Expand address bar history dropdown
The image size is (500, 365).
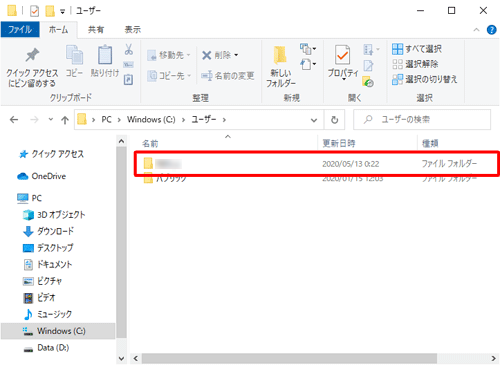pos(314,120)
